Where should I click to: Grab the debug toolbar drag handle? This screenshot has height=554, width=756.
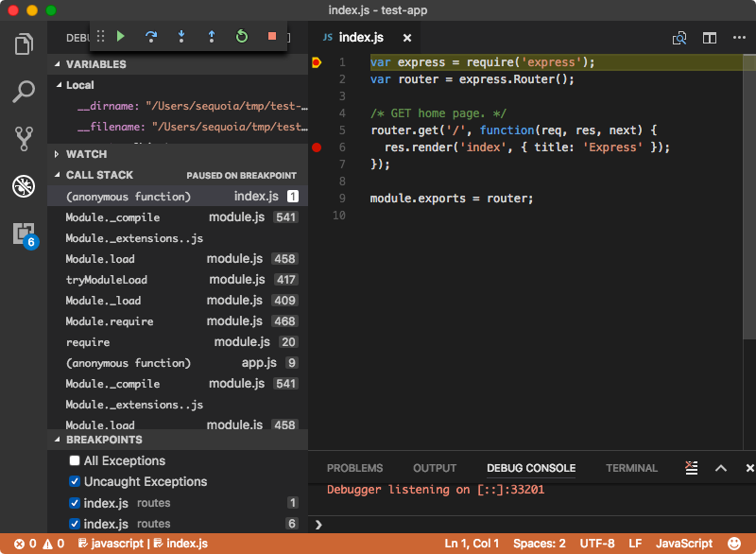click(x=100, y=36)
